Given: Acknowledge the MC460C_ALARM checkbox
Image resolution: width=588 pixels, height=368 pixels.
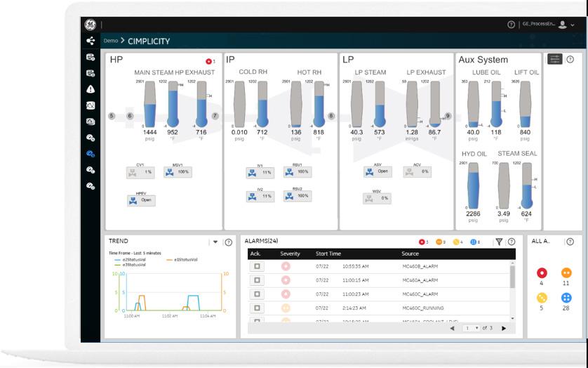Looking at the screenshot, I should (257, 294).
